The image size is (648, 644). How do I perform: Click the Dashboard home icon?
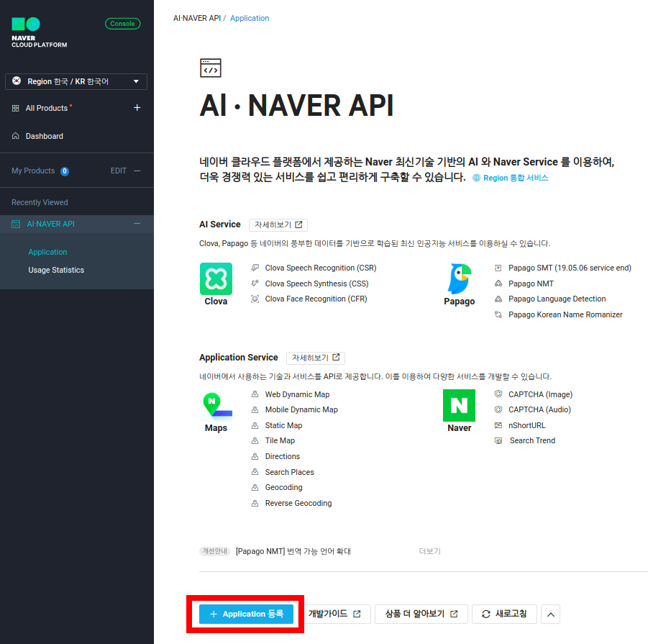pos(15,136)
